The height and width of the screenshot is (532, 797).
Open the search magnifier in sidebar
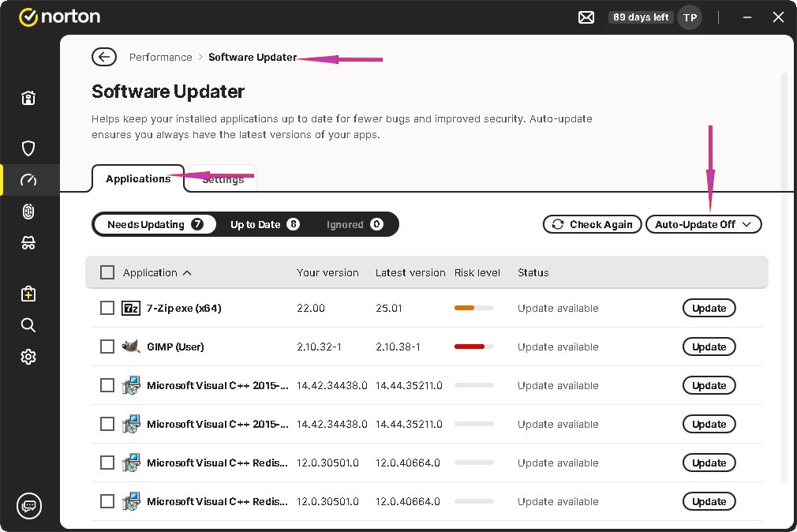28,325
